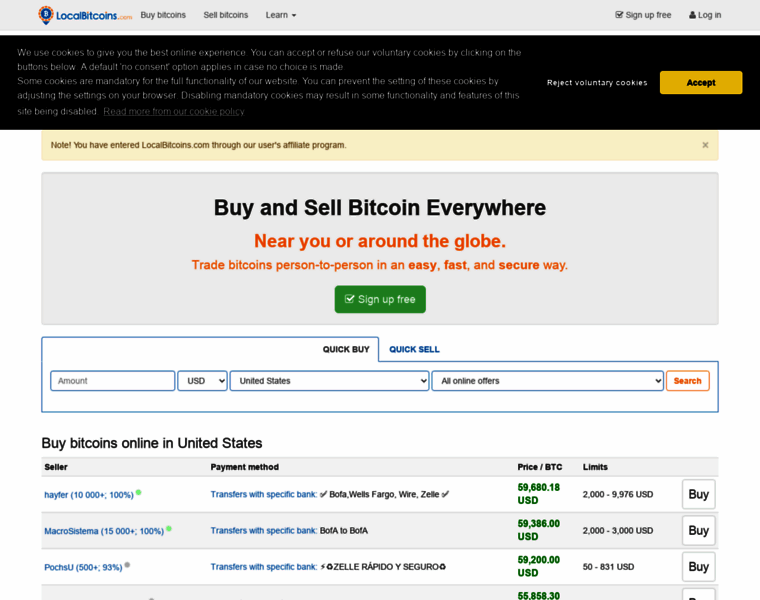760x600 pixels.
Task: Open the Buy bitcoins menu item
Action: pos(163,15)
